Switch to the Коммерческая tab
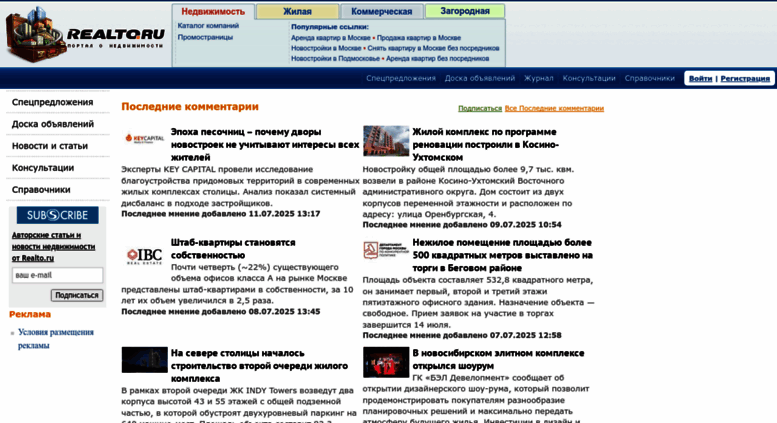Image resolution: width=777 pixels, height=423 pixels. (x=382, y=11)
